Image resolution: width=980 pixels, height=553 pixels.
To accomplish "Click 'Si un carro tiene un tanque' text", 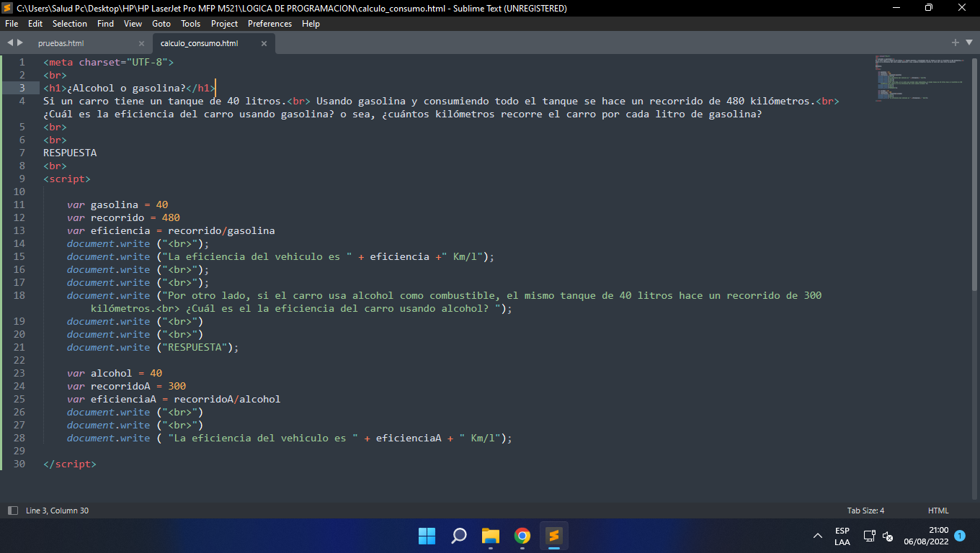I will point(123,101).
